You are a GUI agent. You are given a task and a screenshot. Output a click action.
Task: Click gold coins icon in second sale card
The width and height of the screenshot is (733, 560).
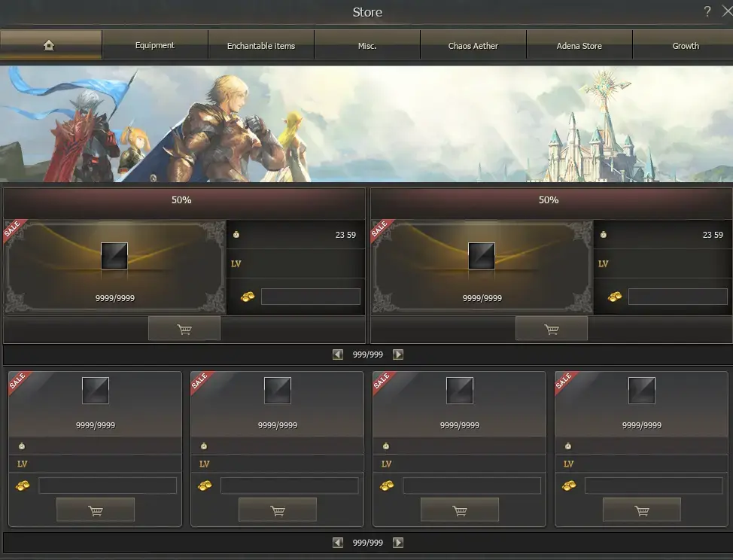coord(204,485)
